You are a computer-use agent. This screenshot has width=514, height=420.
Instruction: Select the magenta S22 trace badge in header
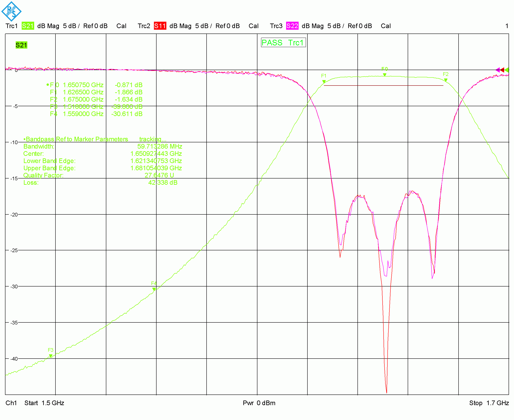click(292, 26)
